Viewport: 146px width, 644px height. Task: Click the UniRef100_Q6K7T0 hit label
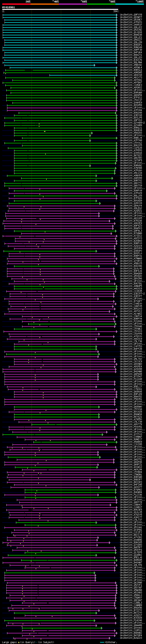click(x=131, y=183)
